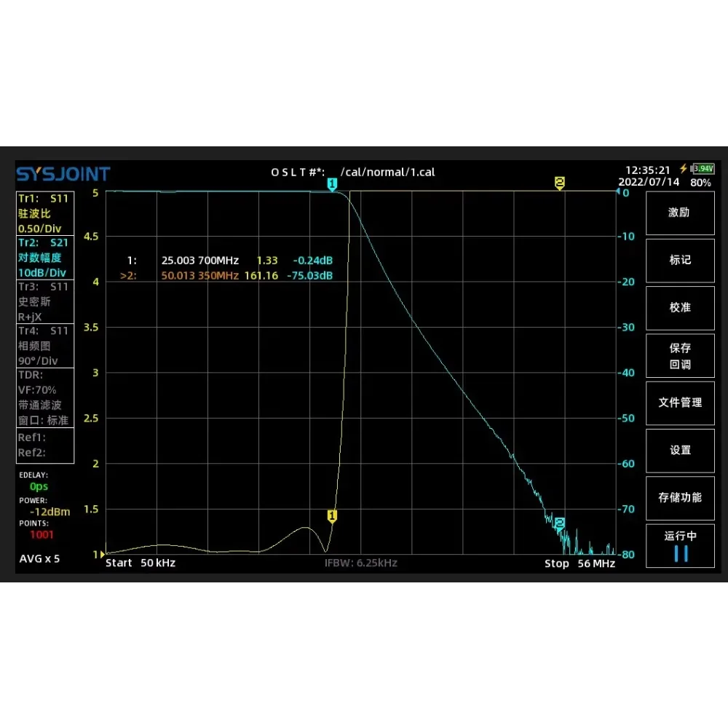
Task: Open the 激励 stimulus menu button
Action: tap(680, 213)
